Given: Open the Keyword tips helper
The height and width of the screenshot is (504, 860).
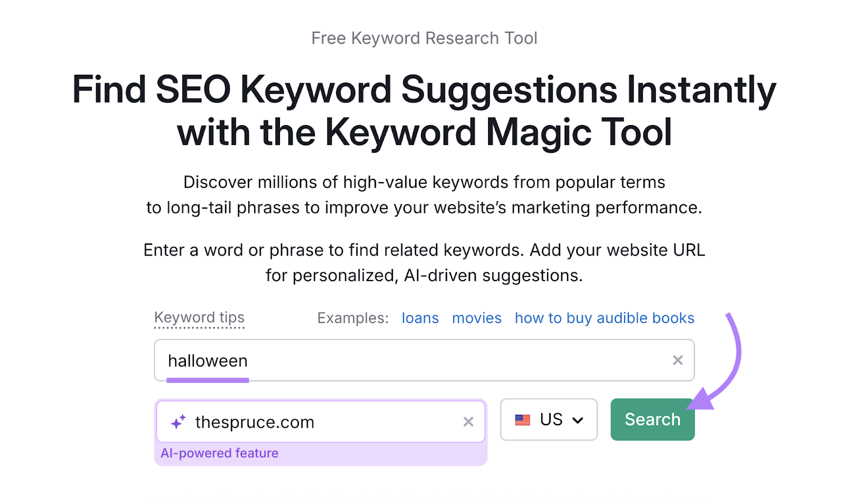Looking at the screenshot, I should point(199,317).
